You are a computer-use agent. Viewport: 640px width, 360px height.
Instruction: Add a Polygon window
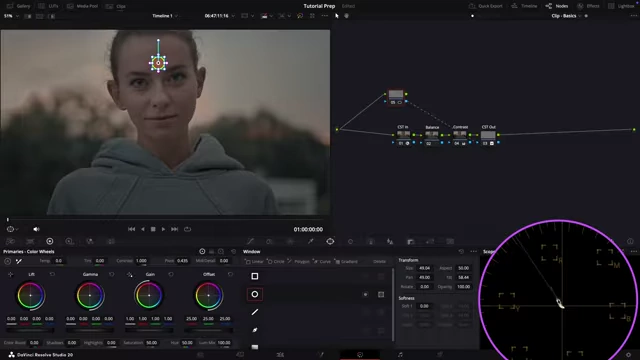(298, 262)
